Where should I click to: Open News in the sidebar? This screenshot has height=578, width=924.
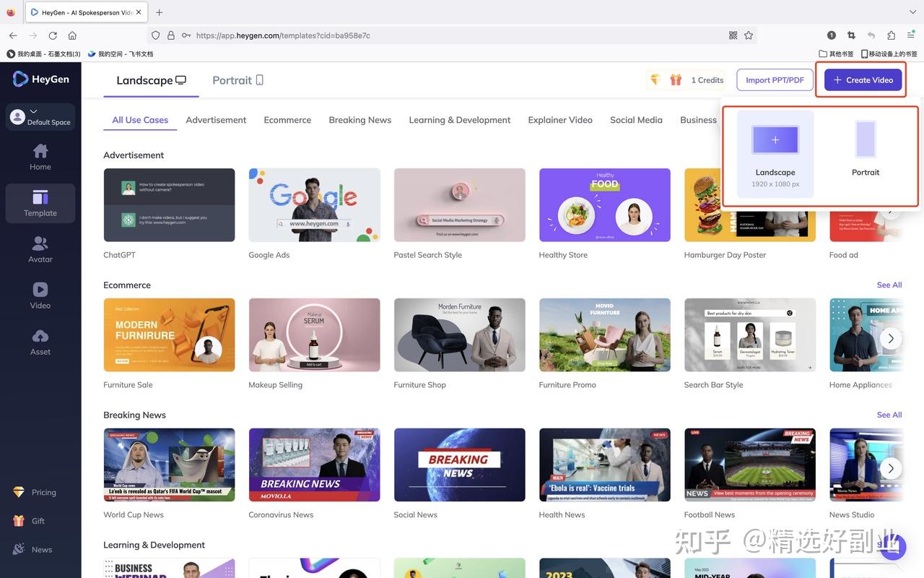pos(32,549)
